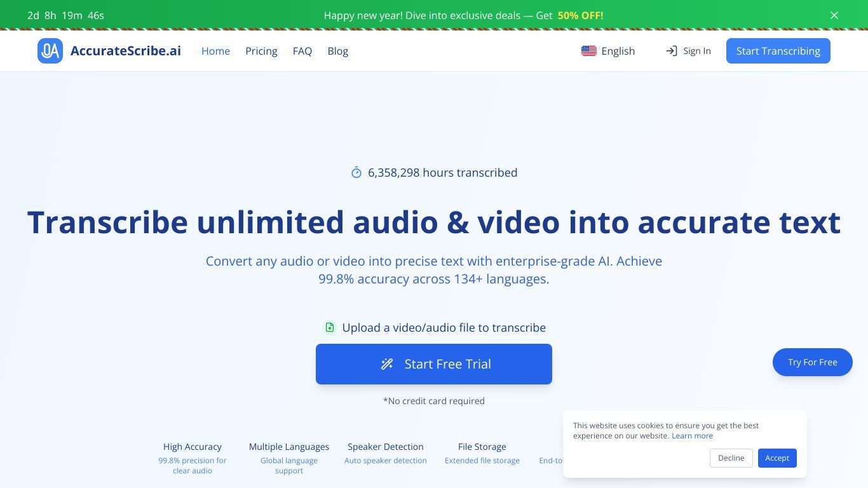Image resolution: width=868 pixels, height=488 pixels.
Task: Open the Learn more cookie link
Action: [692, 436]
